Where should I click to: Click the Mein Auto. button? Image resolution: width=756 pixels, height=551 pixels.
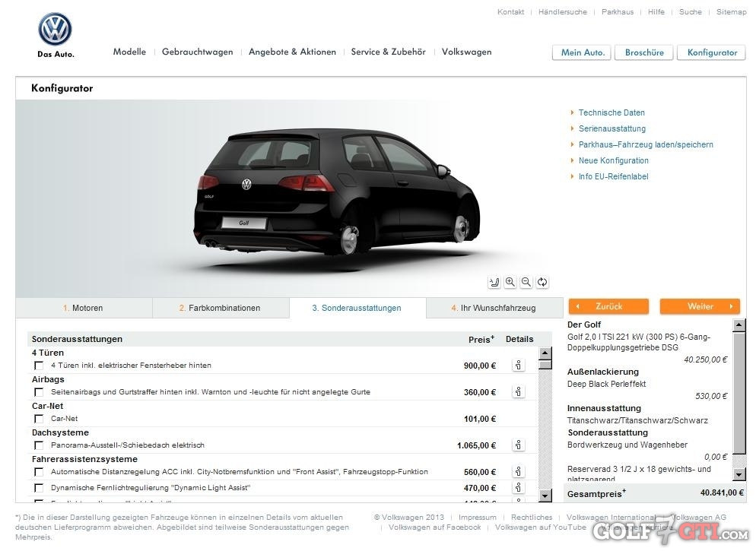[x=582, y=52]
